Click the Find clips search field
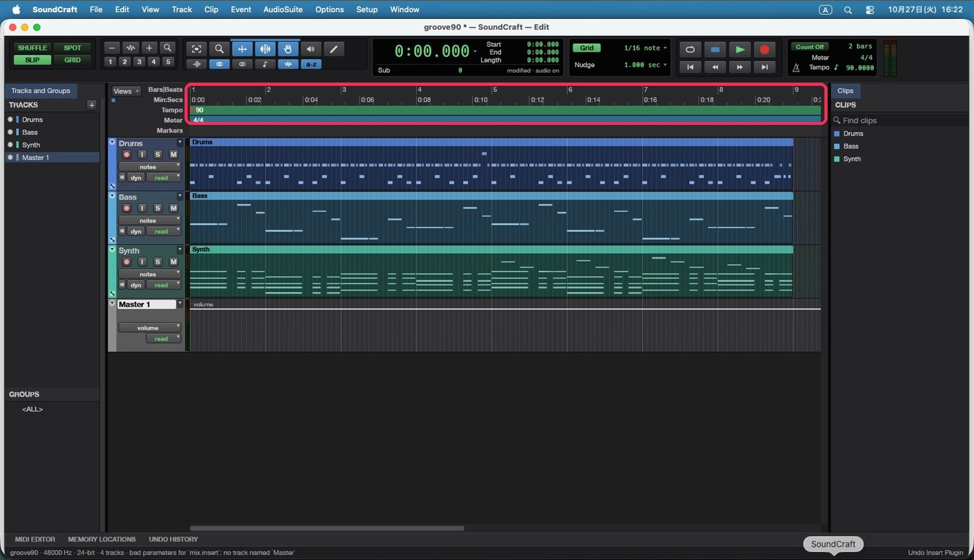This screenshot has width=974, height=560. (x=900, y=121)
